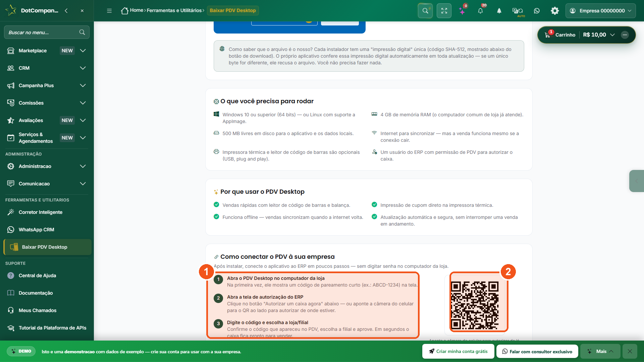The width and height of the screenshot is (644, 362).
Task: Open Empresa 00000000 account dropdown
Action: point(600,11)
